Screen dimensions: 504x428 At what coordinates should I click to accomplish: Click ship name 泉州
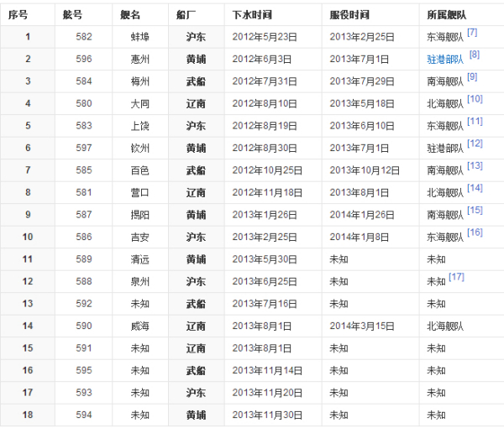pos(139,281)
